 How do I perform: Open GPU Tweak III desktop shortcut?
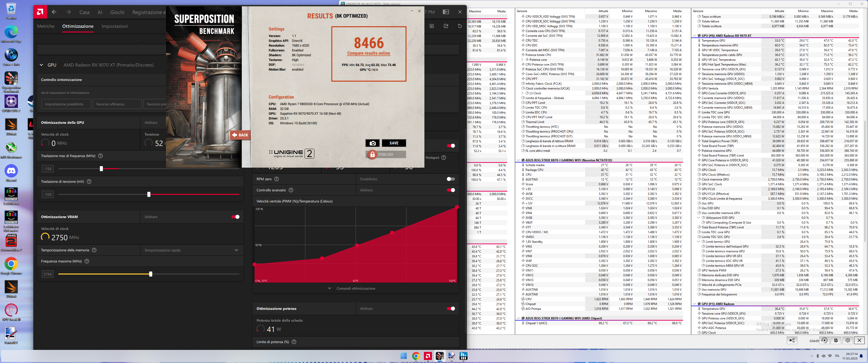click(11, 313)
